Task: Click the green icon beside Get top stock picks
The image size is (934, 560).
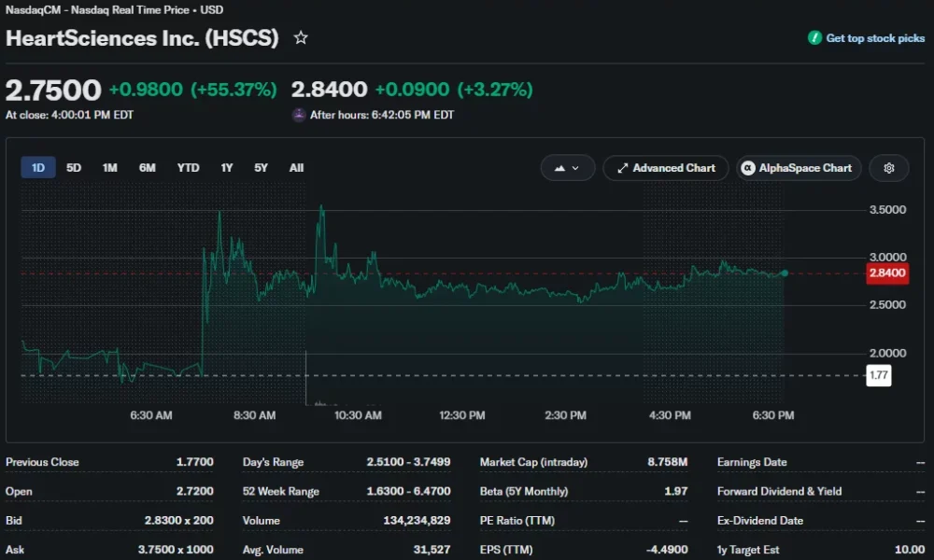Action: pos(814,38)
